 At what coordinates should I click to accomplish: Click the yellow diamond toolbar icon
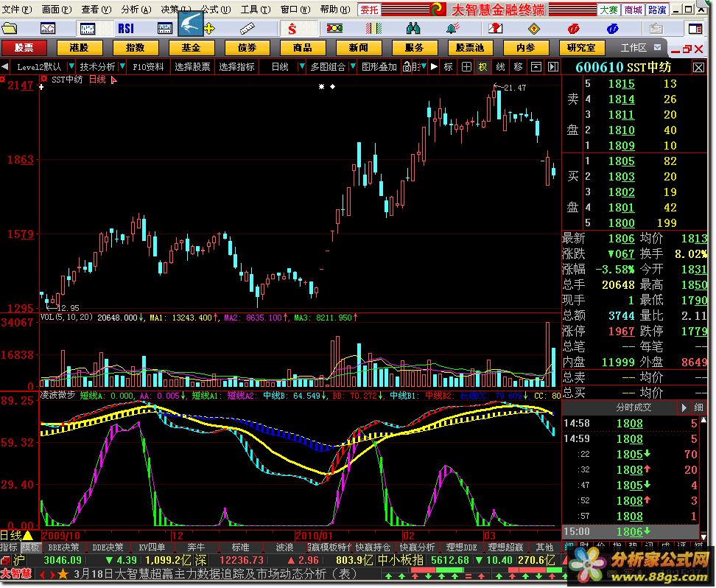pyautogui.click(x=534, y=28)
